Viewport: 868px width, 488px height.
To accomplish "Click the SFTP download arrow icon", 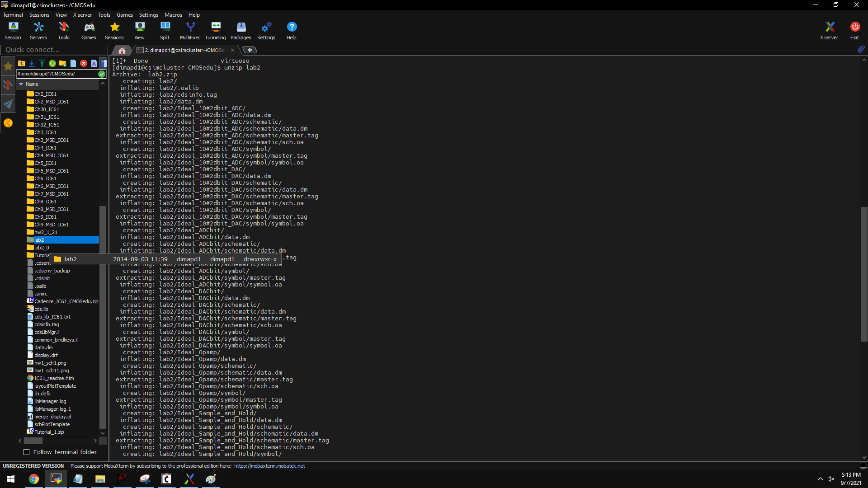I will point(32,63).
